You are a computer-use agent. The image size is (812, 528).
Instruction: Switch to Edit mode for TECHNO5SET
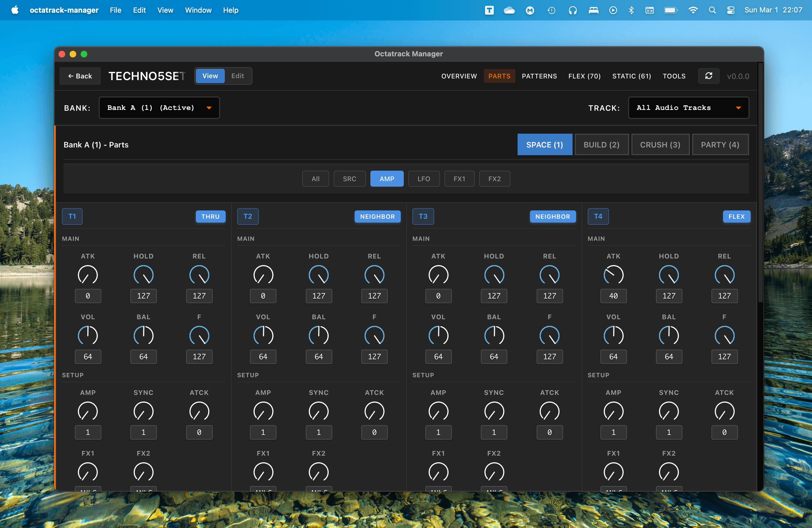click(238, 76)
